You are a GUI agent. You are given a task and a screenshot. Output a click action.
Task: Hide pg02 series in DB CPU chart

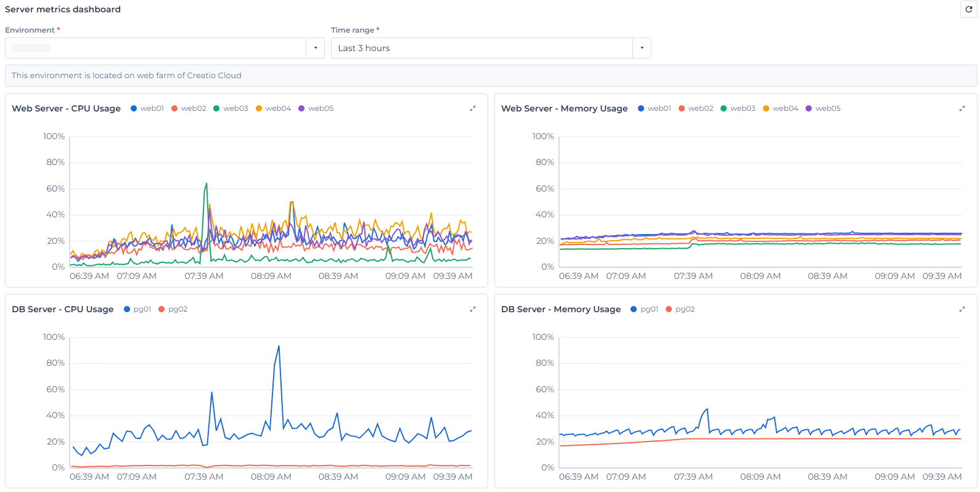(x=173, y=309)
